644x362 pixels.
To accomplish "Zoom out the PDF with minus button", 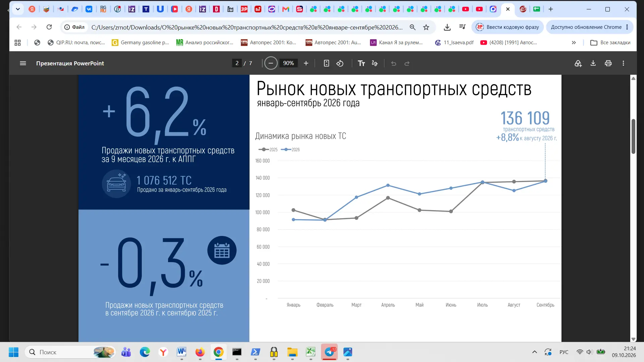I will point(271,63).
